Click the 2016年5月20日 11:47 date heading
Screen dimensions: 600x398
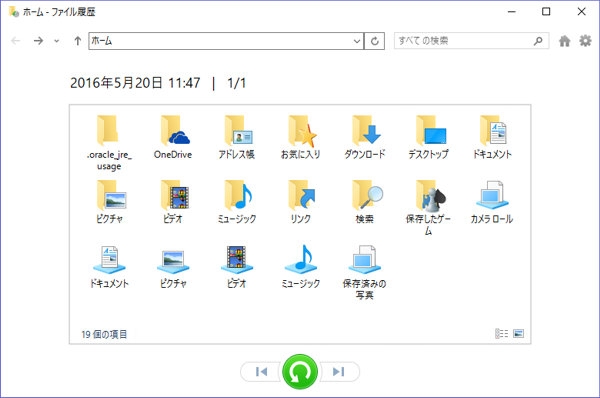(135, 83)
